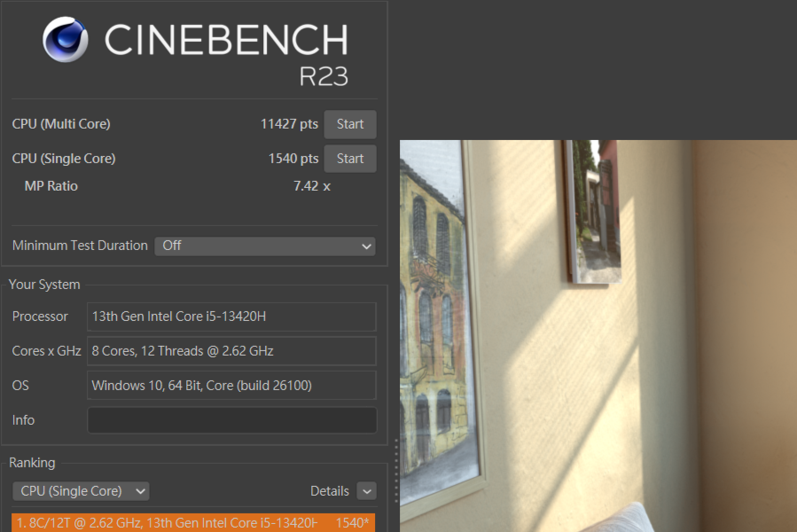Click the Info input field
Screen dimensions: 797x532
232,420
